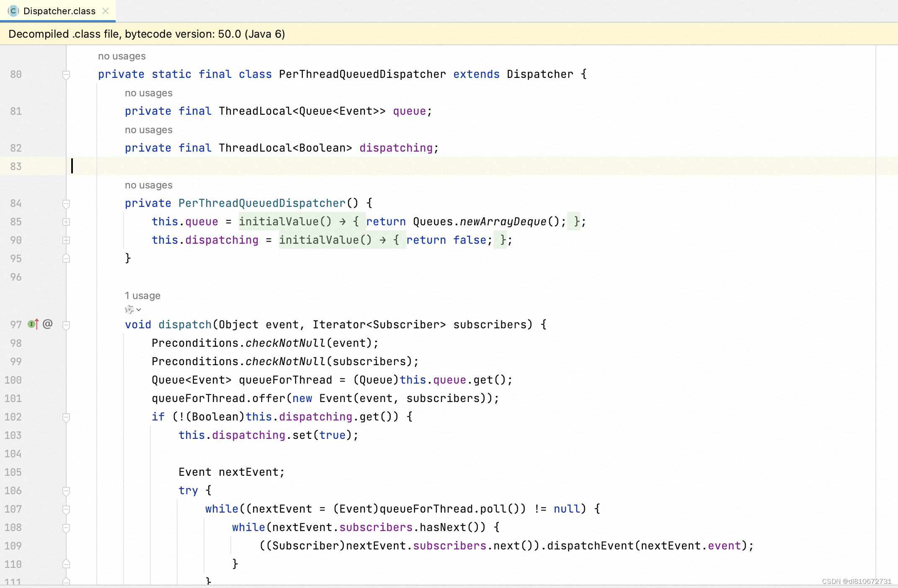Click the @ annotation gutter icon at line 97
Image resolution: width=898 pixels, height=588 pixels.
pyautogui.click(x=48, y=324)
